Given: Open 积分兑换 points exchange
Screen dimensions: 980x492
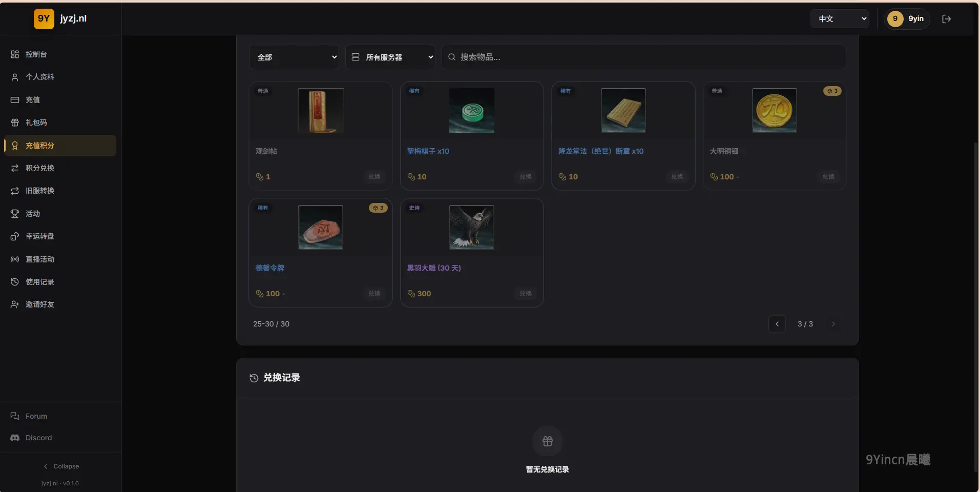Looking at the screenshot, I should [60, 168].
